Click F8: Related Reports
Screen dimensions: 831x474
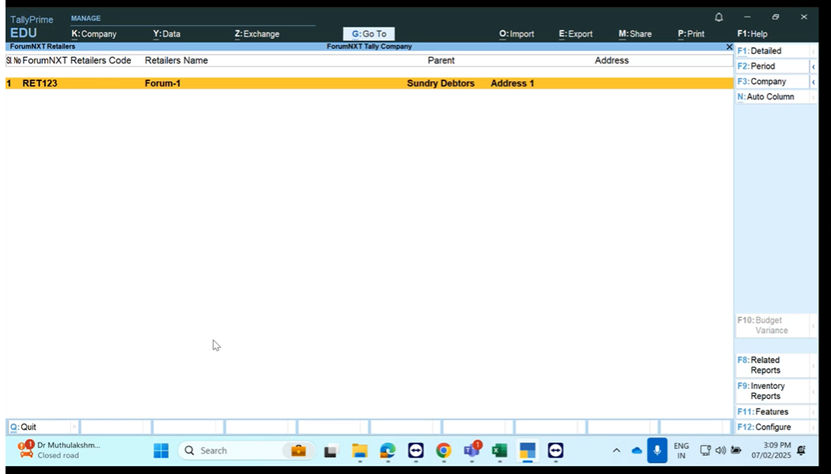pyautogui.click(x=772, y=365)
